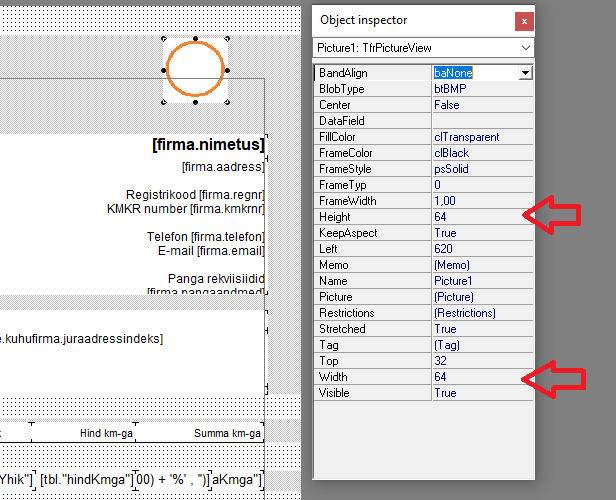Screen dimensions: 616x500
Task: Select the KMKR number [firma.kmkrnr] line
Action: pyautogui.click(x=186, y=209)
